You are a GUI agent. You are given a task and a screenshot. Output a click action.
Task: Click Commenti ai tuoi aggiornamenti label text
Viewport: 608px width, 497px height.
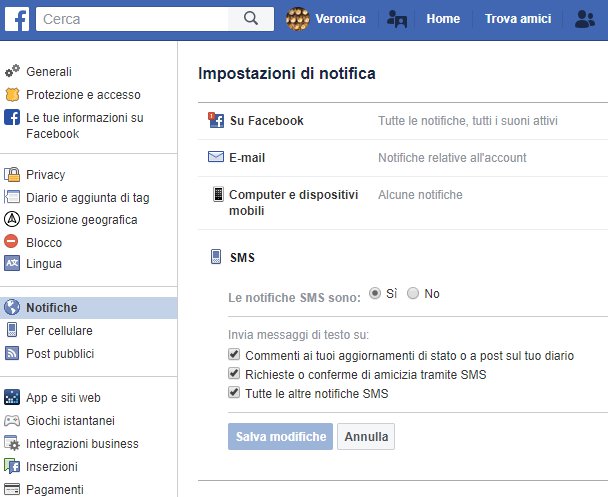(409, 355)
